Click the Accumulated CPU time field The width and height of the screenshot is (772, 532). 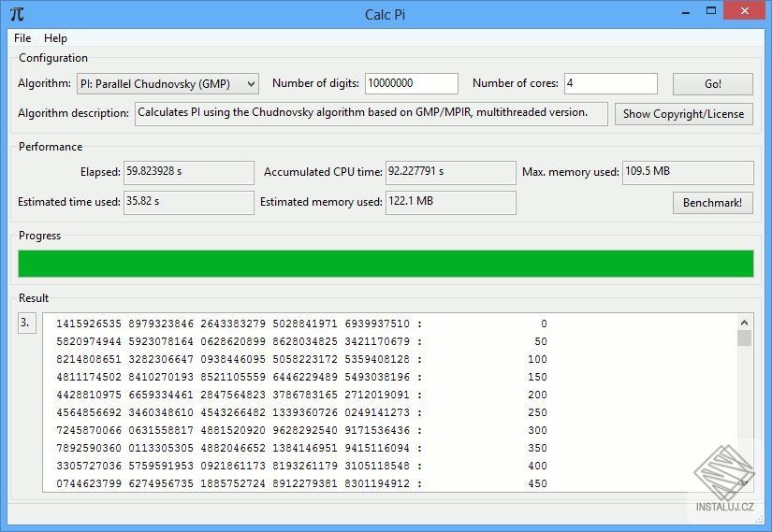coord(450,173)
